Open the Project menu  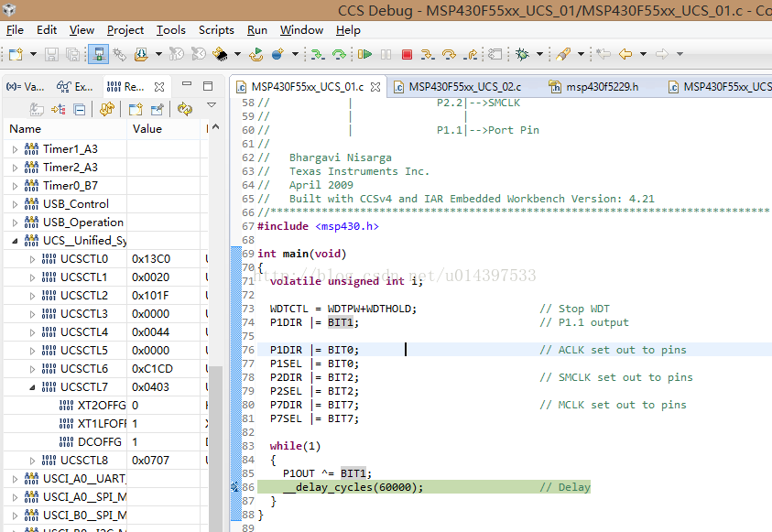pos(125,30)
